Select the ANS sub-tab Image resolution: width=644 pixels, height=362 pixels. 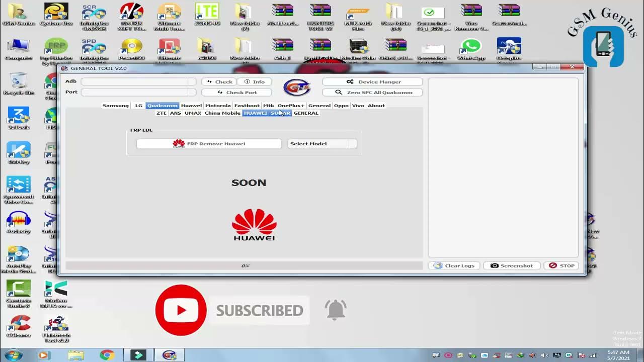176,113
